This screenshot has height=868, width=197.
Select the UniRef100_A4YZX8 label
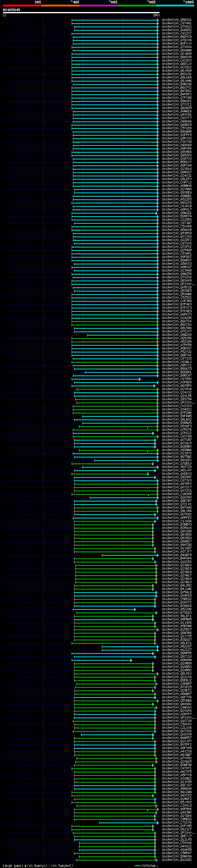click(x=177, y=751)
